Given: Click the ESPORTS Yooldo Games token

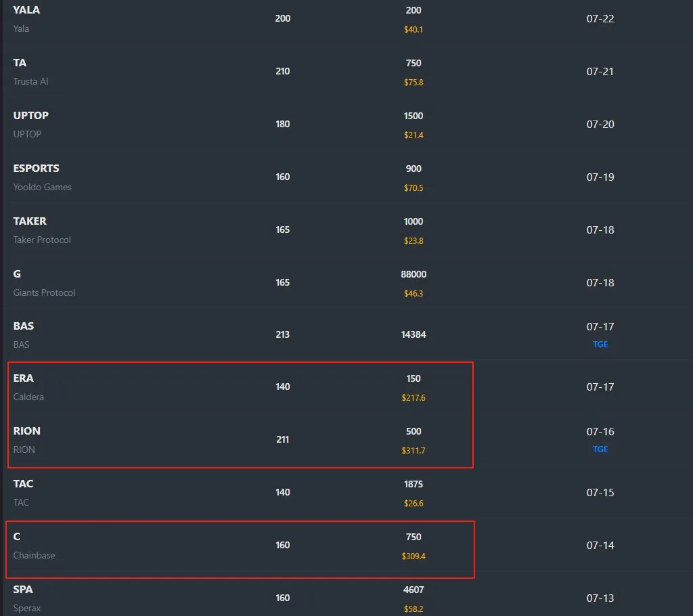Looking at the screenshot, I should [x=37, y=169].
